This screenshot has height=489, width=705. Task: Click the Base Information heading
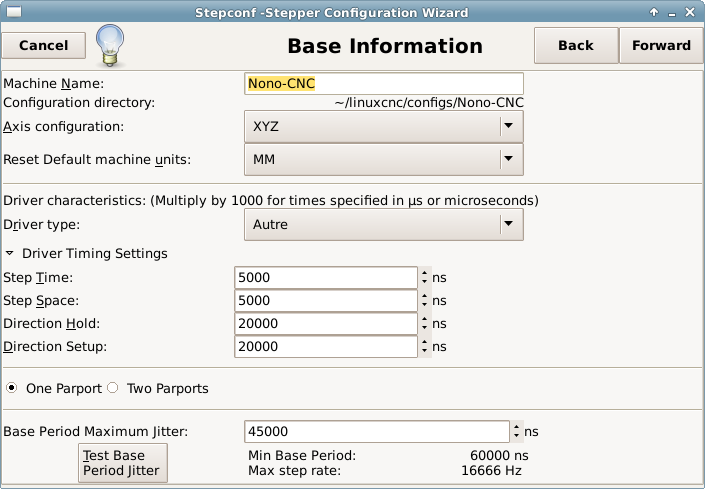click(385, 46)
